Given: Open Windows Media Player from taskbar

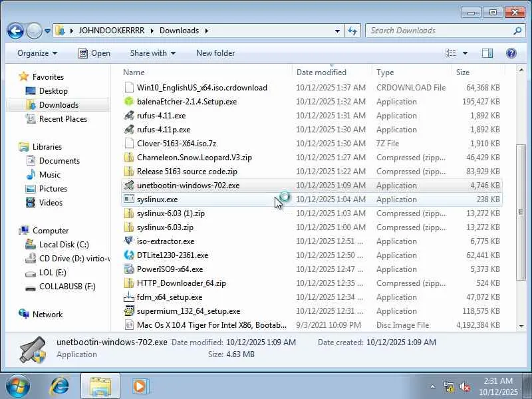Looking at the screenshot, I should (140, 386).
